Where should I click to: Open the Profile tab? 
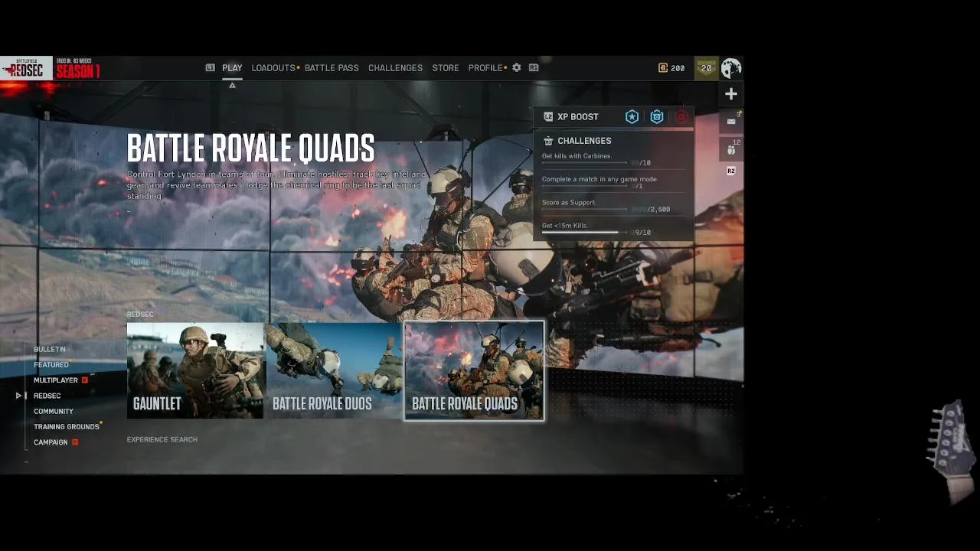[485, 68]
